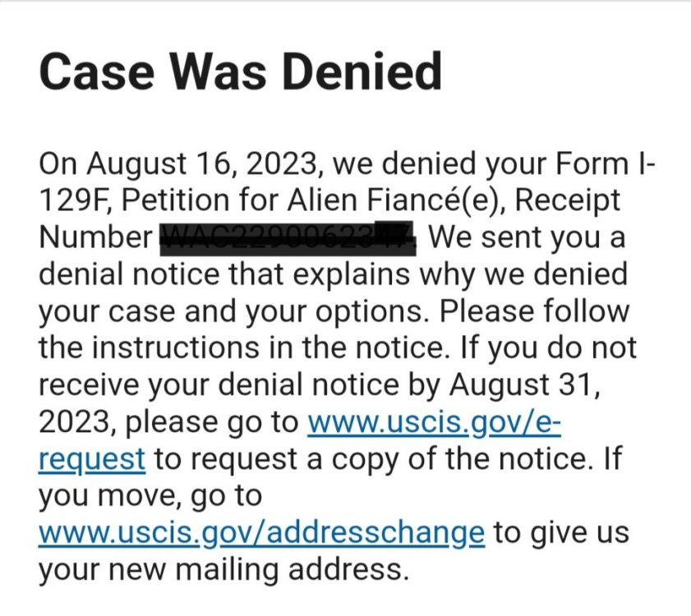The image size is (691, 616).
Task: Click the words "your case and your options"
Action: pyautogui.click(x=232, y=311)
